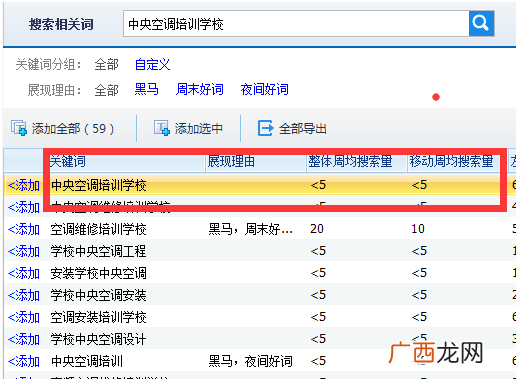Sort by the 展现理由 column header
The height and width of the screenshot is (381, 518).
(231, 162)
